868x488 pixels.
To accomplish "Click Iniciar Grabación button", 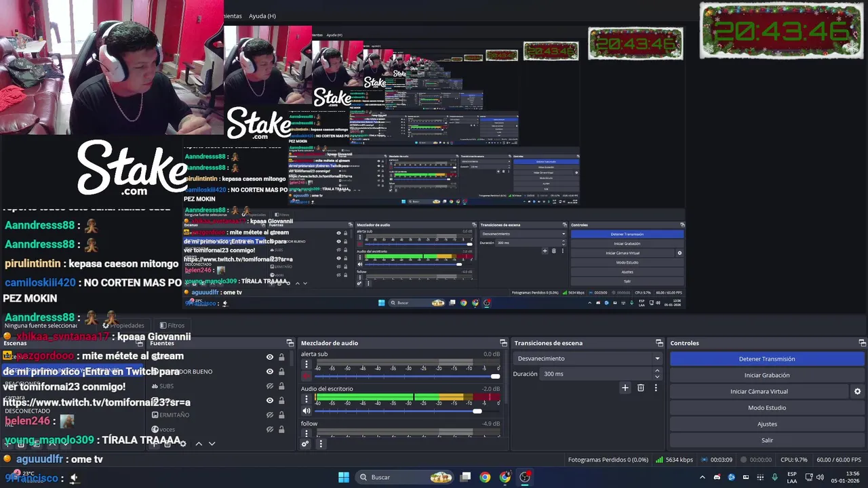I will coord(767,375).
